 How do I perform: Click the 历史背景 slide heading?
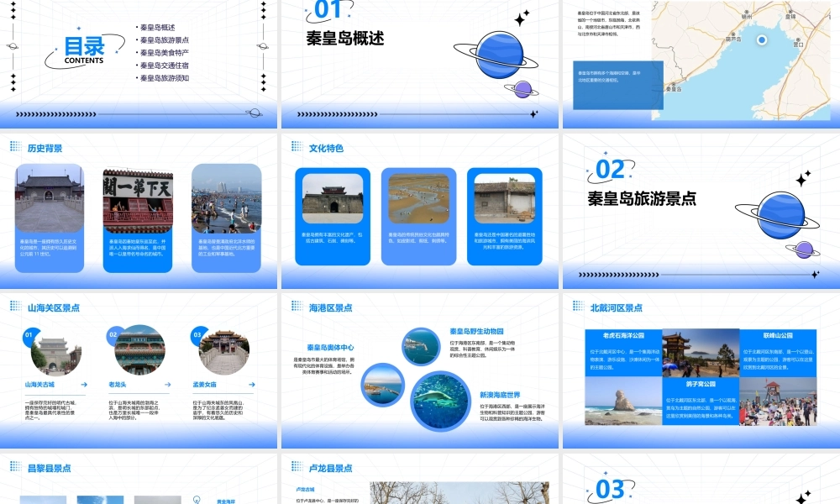pyautogui.click(x=45, y=149)
